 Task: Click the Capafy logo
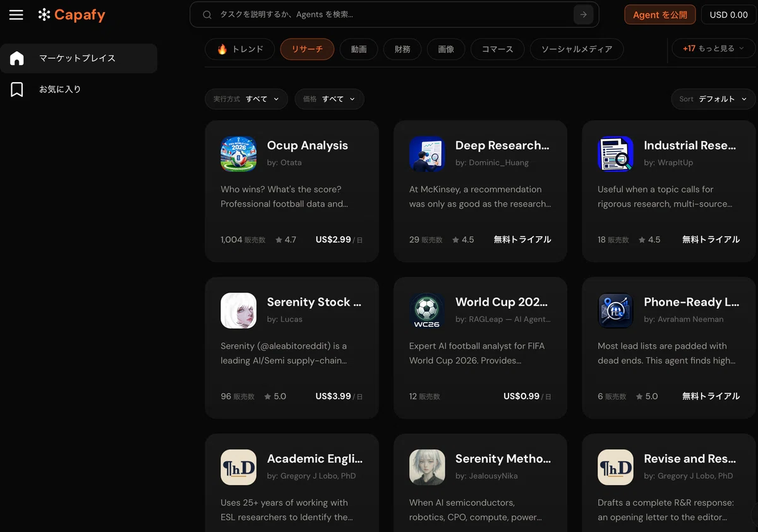click(x=71, y=15)
